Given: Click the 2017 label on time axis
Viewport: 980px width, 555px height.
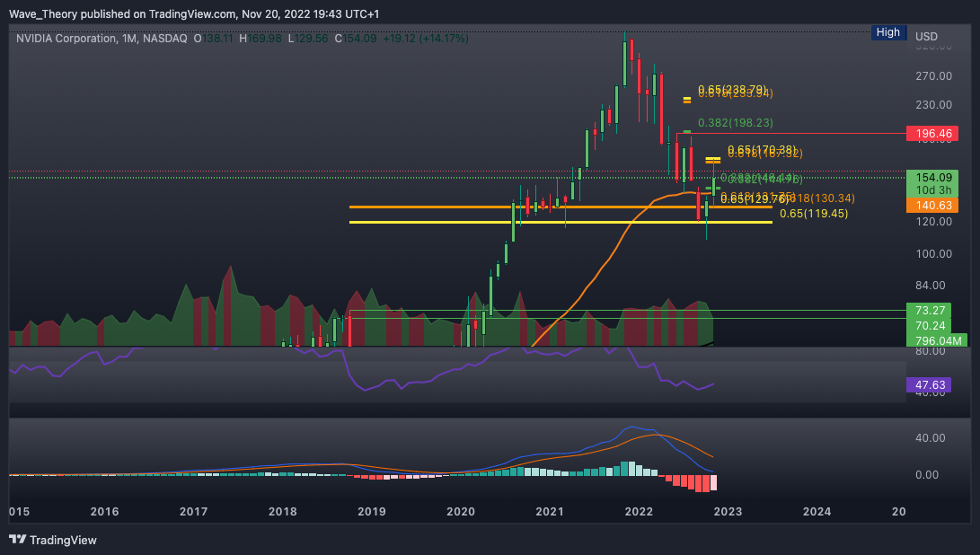Looking at the screenshot, I should 194,511.
